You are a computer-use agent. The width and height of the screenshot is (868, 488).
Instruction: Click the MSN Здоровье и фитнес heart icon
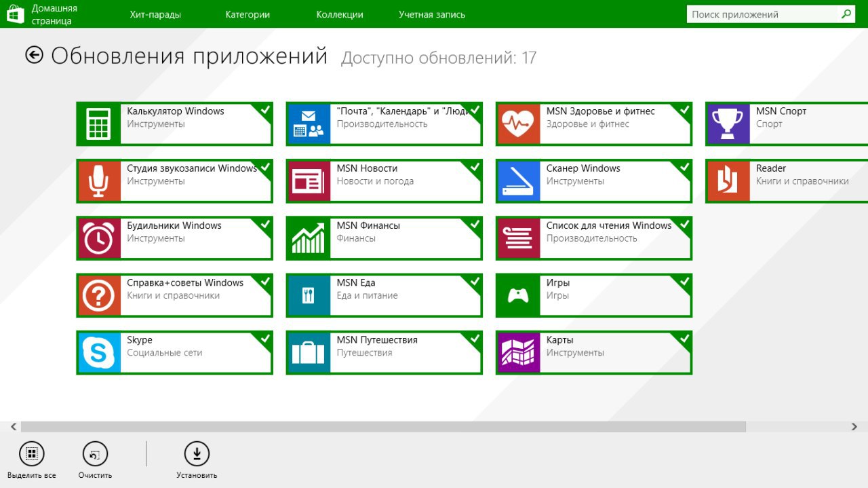coord(519,124)
